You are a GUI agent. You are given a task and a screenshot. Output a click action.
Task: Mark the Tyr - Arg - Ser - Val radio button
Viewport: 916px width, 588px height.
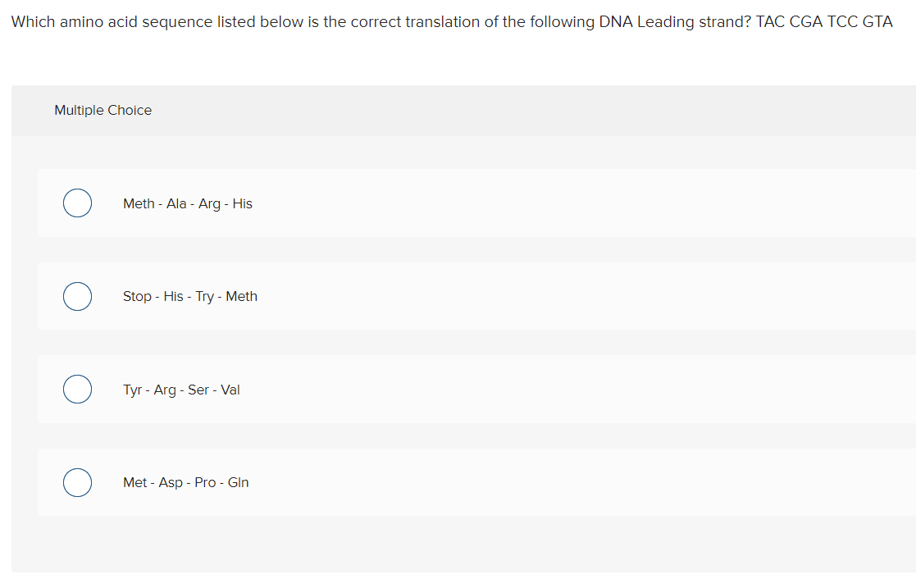[x=77, y=390]
